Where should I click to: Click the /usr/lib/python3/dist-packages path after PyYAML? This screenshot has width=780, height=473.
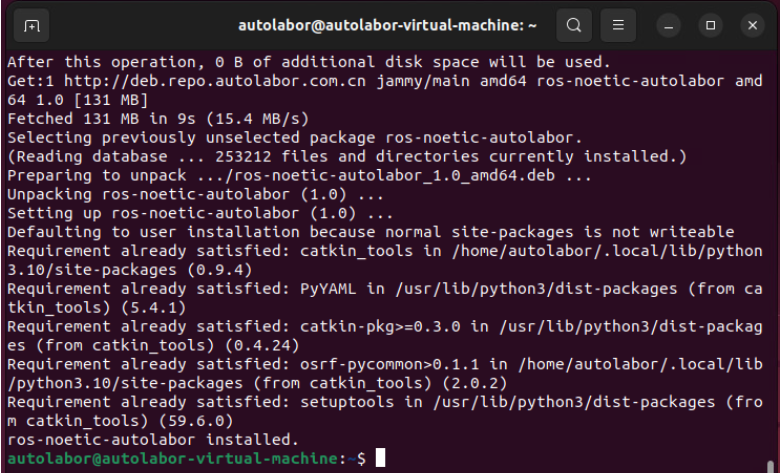(x=536, y=289)
